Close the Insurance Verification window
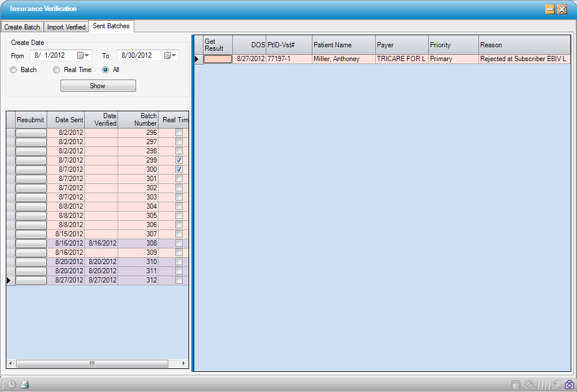Viewport: 577px width, 392px height. [562, 9]
